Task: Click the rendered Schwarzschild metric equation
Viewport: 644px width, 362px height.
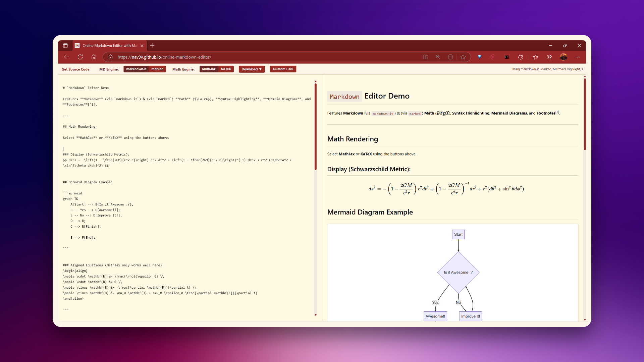Action: click(446, 189)
